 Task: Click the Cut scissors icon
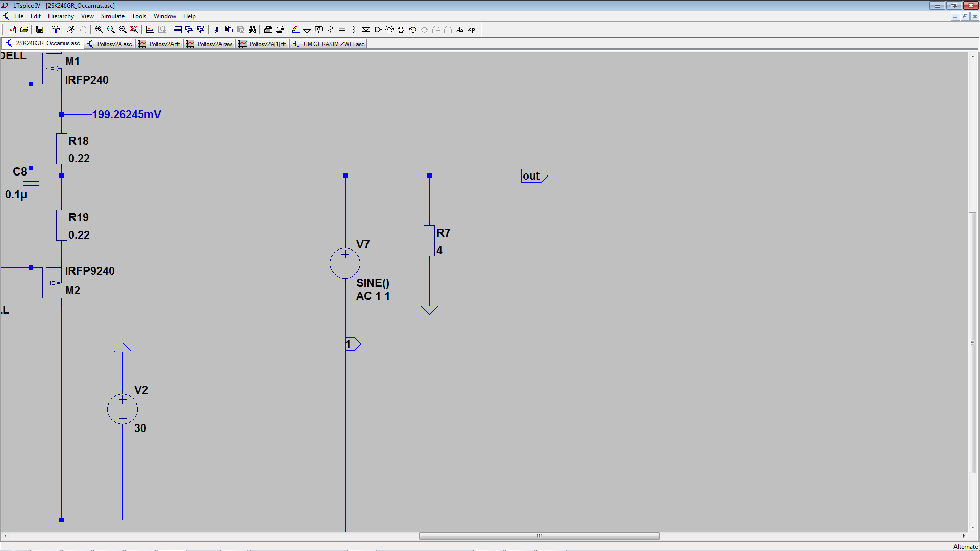217,30
